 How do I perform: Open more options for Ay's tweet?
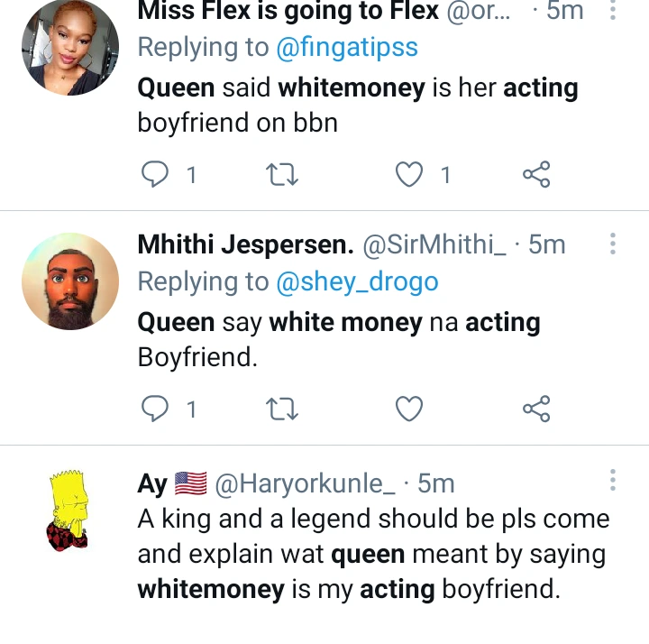click(x=613, y=480)
